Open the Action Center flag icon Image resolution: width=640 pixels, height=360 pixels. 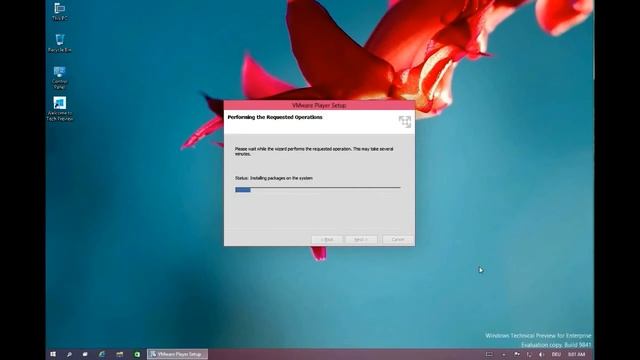tap(517, 355)
